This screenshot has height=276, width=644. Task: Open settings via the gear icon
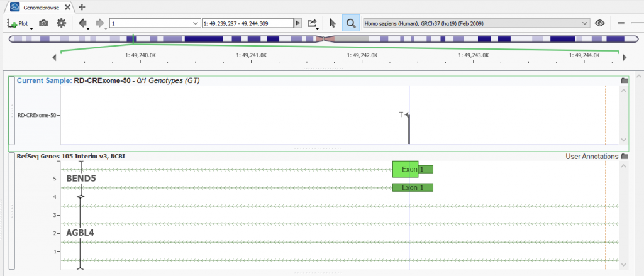(61, 23)
